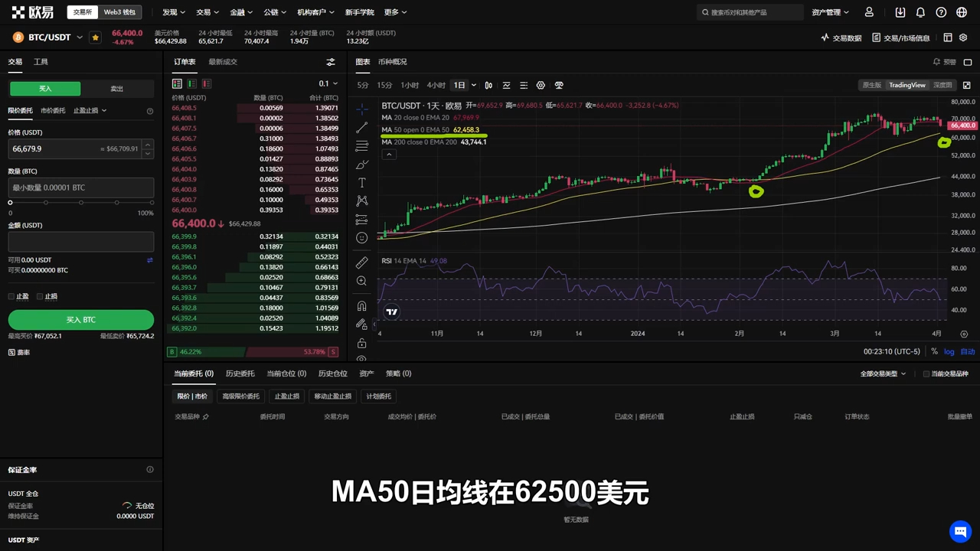Select the zoom in tool on chart
This screenshot has height=551, width=980.
click(362, 281)
